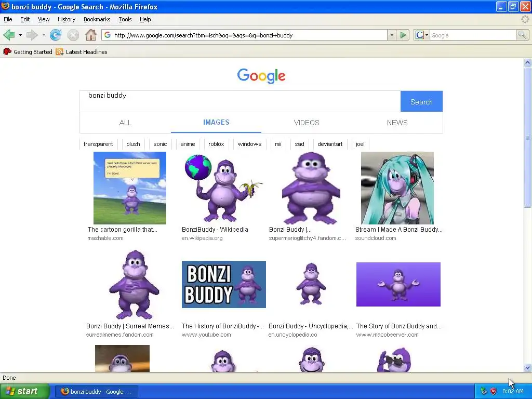Image resolution: width=532 pixels, height=399 pixels.
Task: Click the Google favicon in the address bar
Action: [x=107, y=35]
